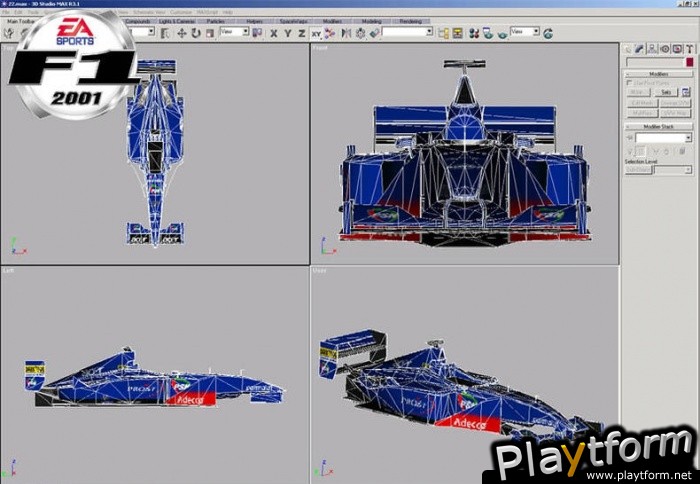Screen dimensions: 700x484
Task: Switch to the Modeling tab
Action: 371,21
